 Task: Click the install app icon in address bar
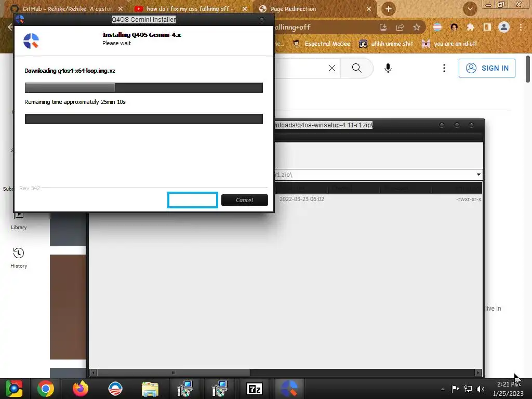(383, 27)
